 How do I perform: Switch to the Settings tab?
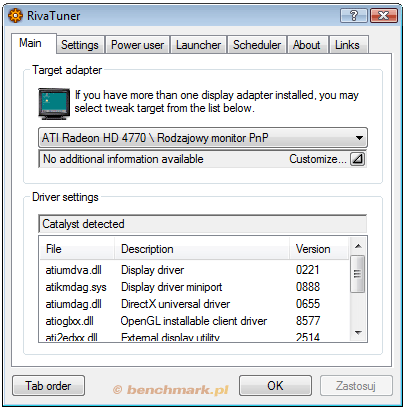tap(80, 45)
